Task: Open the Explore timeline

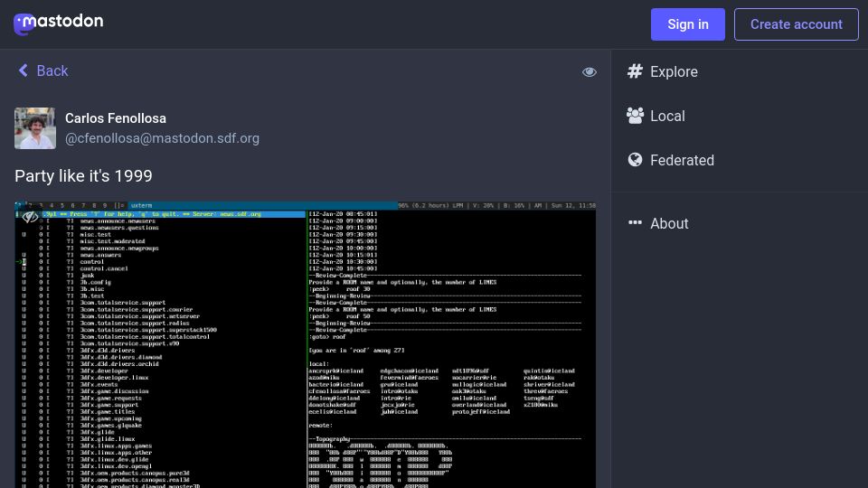Action: click(x=662, y=72)
